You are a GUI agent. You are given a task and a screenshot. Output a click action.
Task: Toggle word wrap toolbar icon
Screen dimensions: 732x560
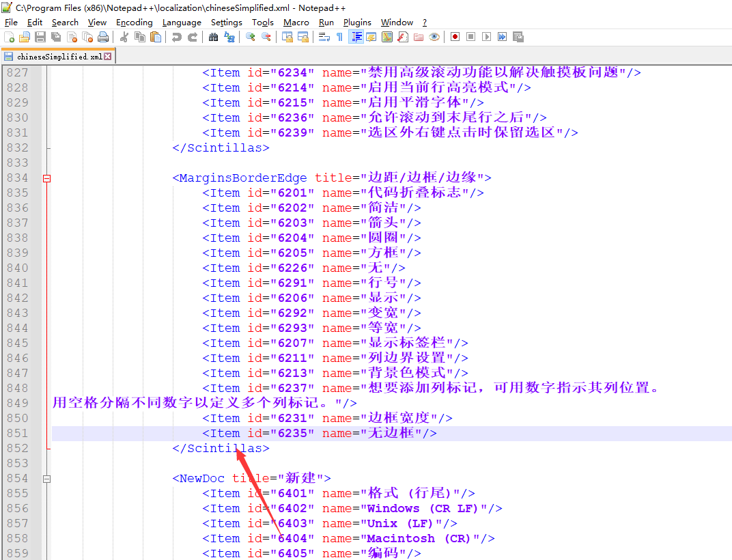point(324,38)
